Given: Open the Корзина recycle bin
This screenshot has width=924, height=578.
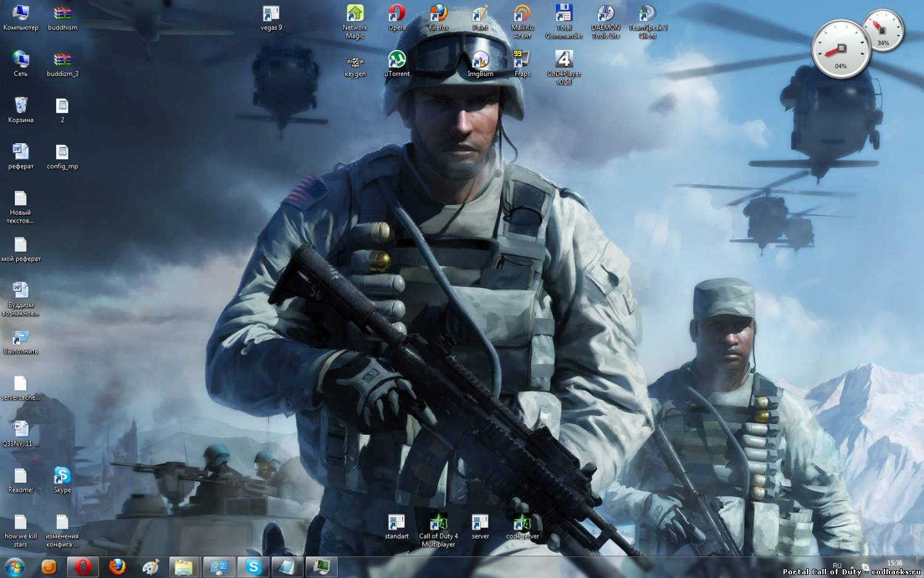Looking at the screenshot, I should [x=20, y=110].
